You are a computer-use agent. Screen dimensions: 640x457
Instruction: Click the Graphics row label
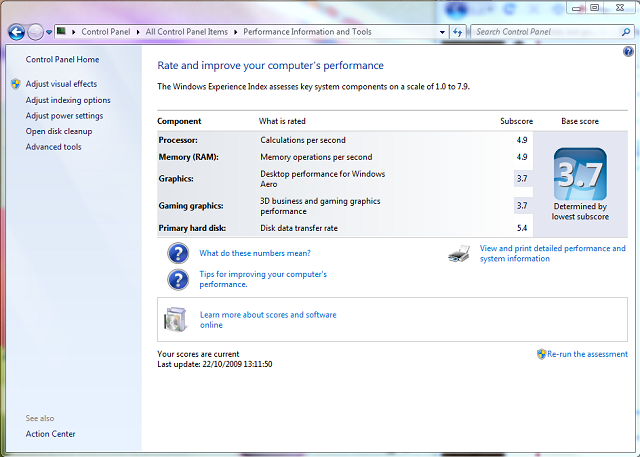(x=176, y=179)
